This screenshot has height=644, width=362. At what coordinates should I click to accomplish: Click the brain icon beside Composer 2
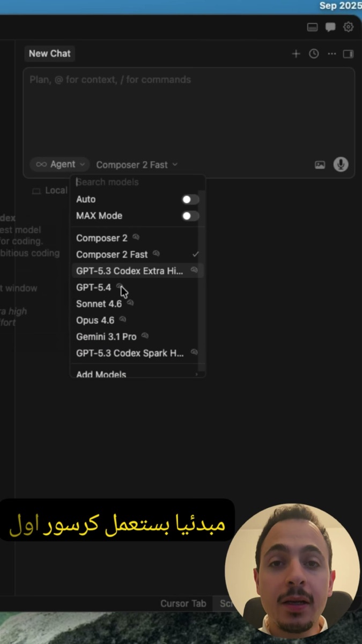(136, 237)
